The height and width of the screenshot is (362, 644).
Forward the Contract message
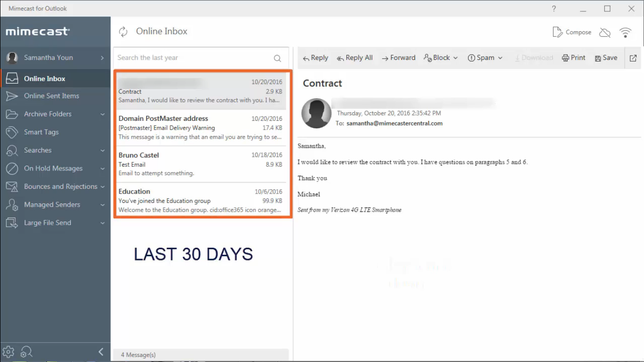pyautogui.click(x=399, y=57)
